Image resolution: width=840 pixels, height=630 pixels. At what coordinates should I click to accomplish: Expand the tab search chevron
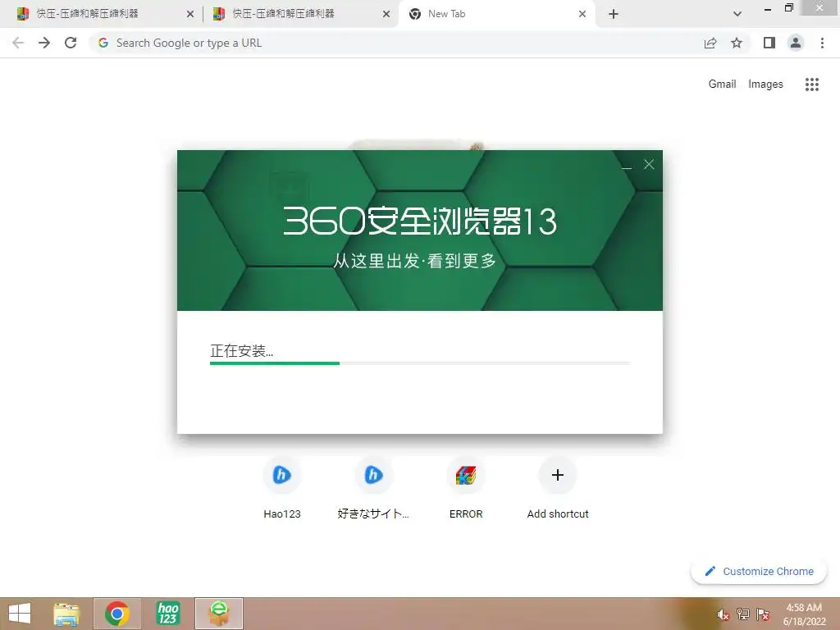(x=737, y=14)
